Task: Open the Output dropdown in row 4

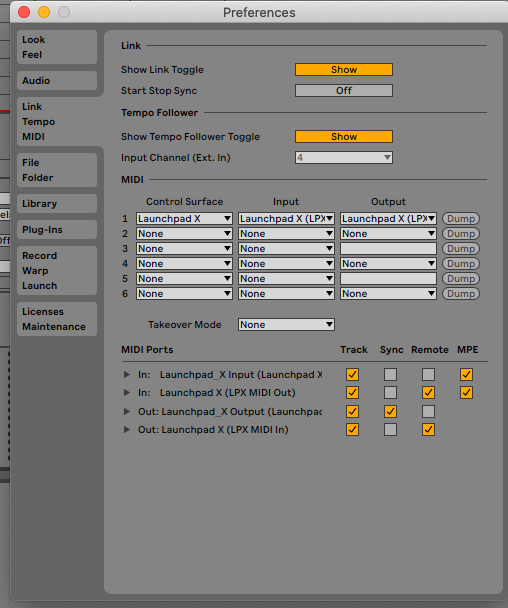Action: (x=388, y=264)
